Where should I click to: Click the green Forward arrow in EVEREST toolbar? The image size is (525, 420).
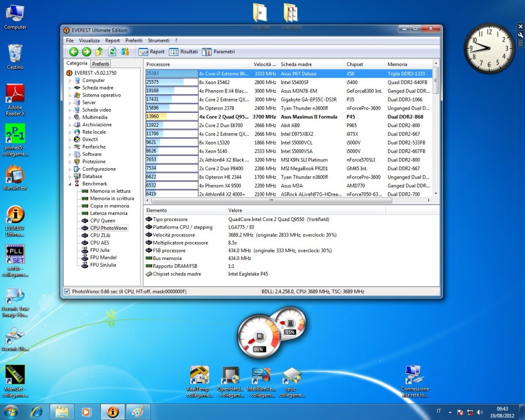86,52
